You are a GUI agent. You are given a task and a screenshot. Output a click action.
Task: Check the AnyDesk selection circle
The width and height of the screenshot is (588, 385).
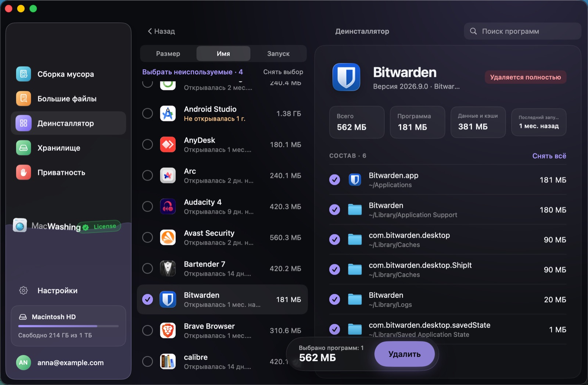147,145
